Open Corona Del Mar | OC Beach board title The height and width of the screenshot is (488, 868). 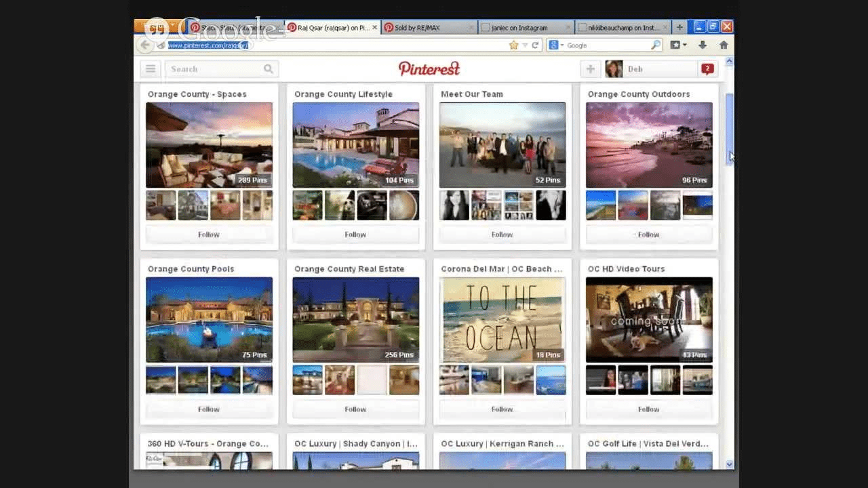coord(502,269)
